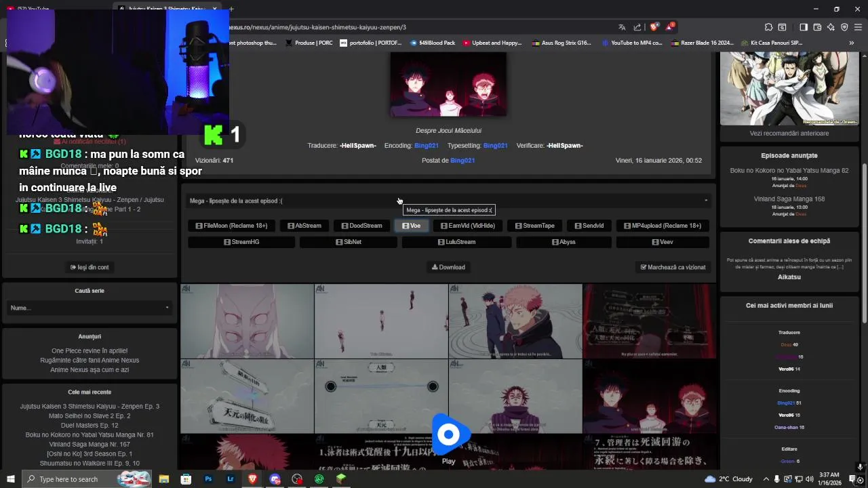Toggle Marchează ca vizionat
The width and height of the screenshot is (868, 488).
[673, 267]
